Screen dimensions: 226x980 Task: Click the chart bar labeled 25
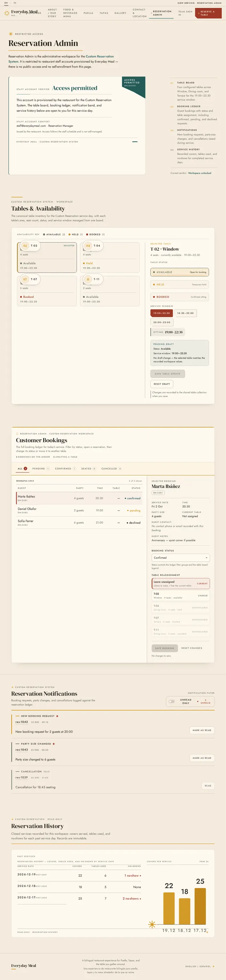tap(200, 906)
